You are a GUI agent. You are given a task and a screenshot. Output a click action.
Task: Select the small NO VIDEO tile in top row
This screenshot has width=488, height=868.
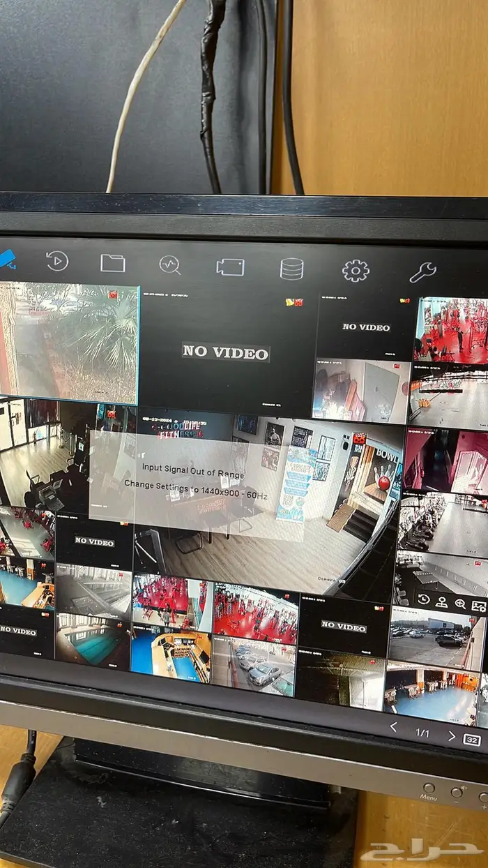[365, 327]
